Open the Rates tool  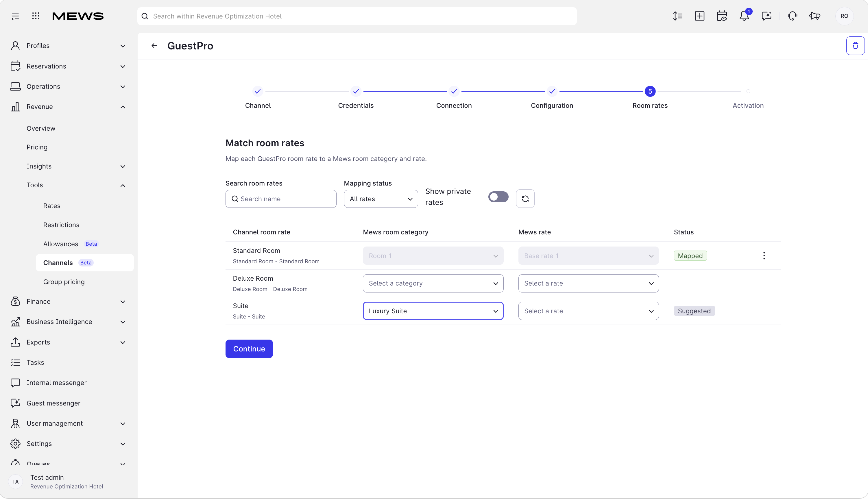tap(52, 206)
